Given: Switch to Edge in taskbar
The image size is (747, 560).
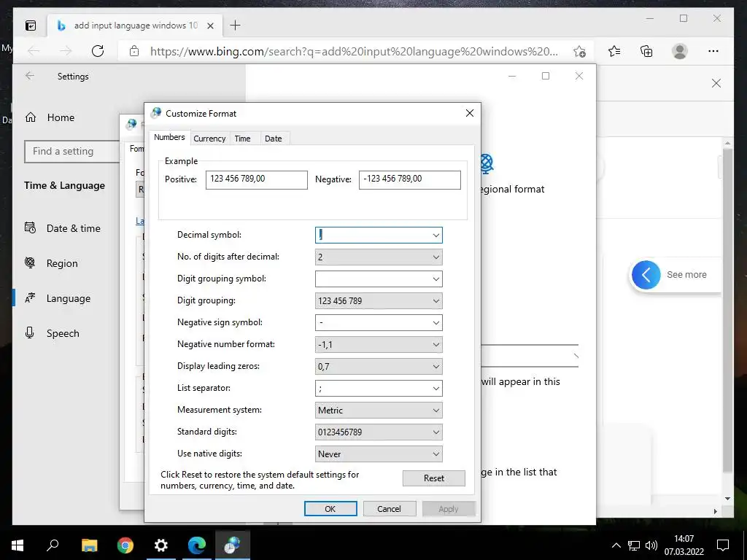Looking at the screenshot, I should (x=197, y=545).
